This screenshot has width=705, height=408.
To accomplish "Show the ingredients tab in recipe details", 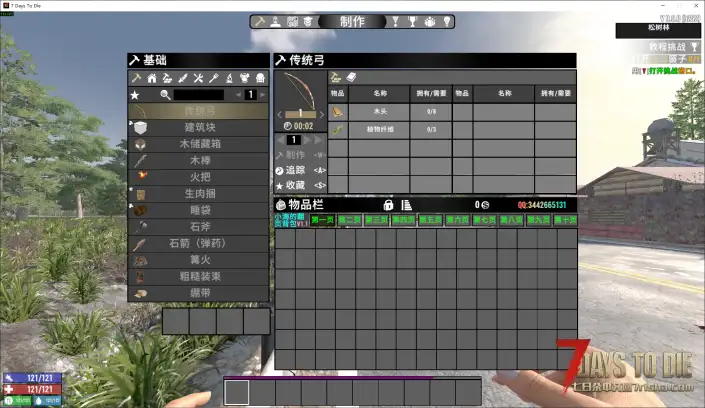I will [x=336, y=77].
